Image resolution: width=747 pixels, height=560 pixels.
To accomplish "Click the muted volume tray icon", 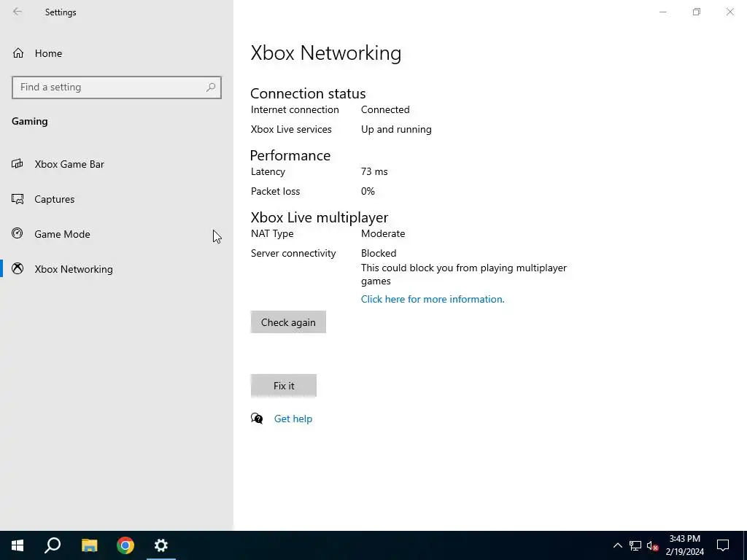I will pyautogui.click(x=653, y=545).
